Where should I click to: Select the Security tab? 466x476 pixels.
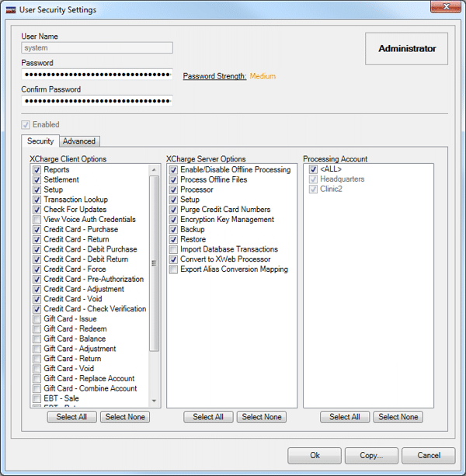tap(40, 141)
